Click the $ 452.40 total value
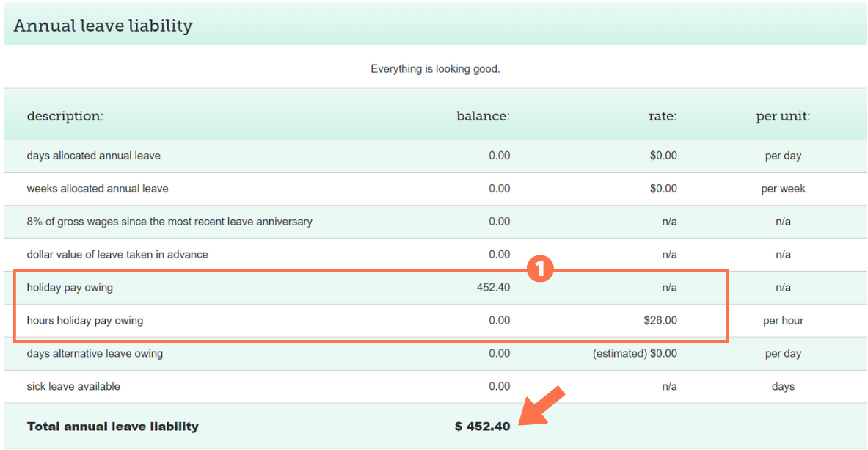The width and height of the screenshot is (868, 450). click(x=482, y=426)
